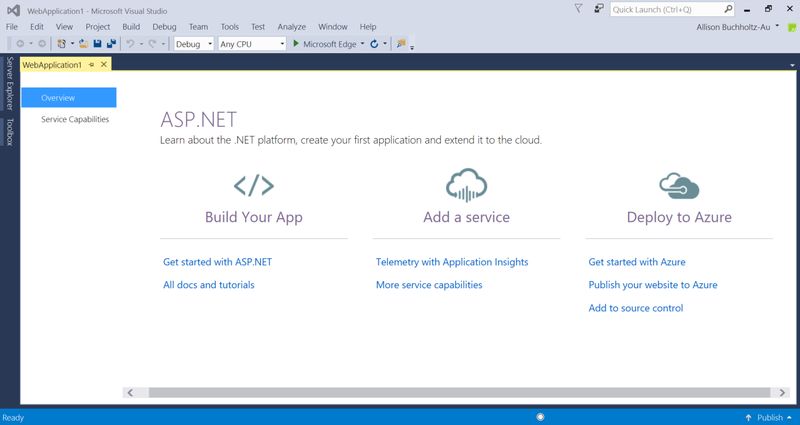This screenshot has height=425, width=800.
Task: Select the Service Capabilities tab
Action: (x=75, y=119)
